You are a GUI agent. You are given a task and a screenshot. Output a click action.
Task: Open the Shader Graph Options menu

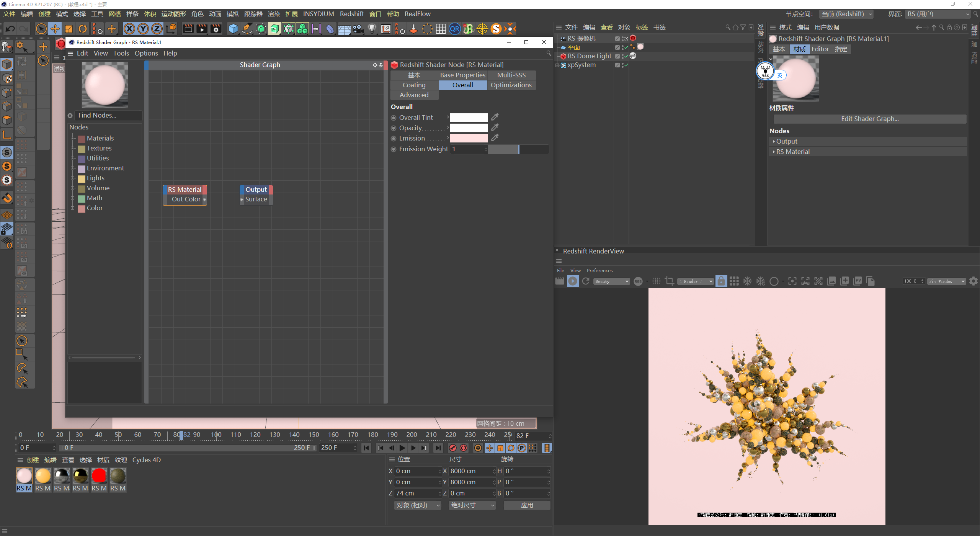click(146, 53)
